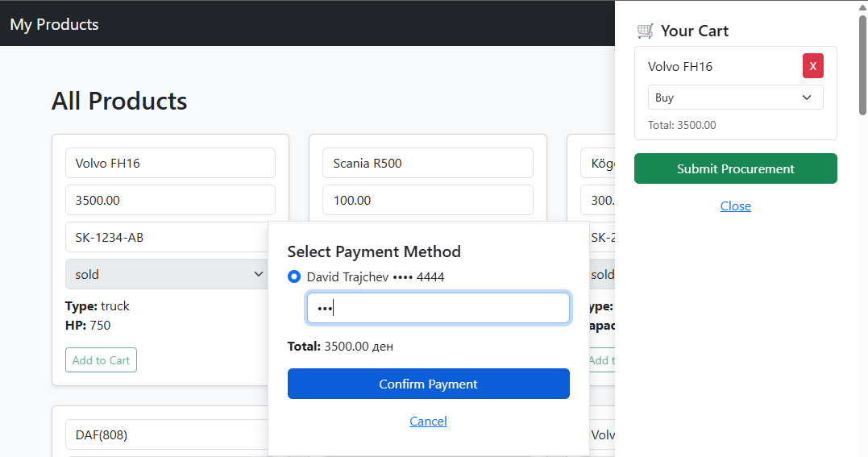
Task: Focus the masked card code field
Action: point(438,308)
